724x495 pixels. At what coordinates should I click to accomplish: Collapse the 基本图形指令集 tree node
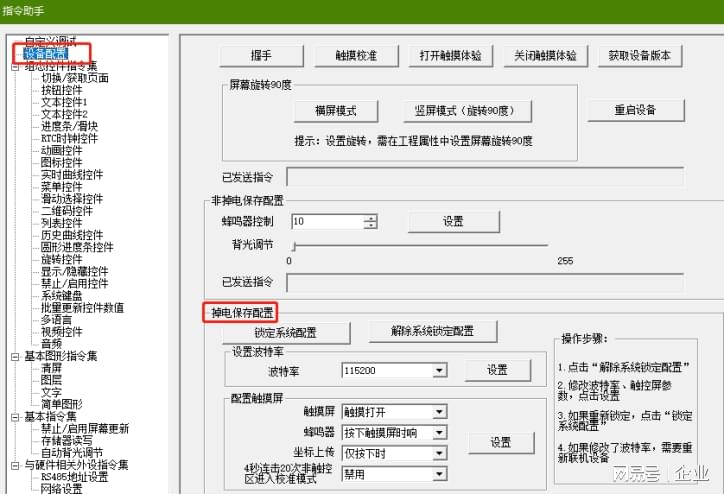point(15,356)
